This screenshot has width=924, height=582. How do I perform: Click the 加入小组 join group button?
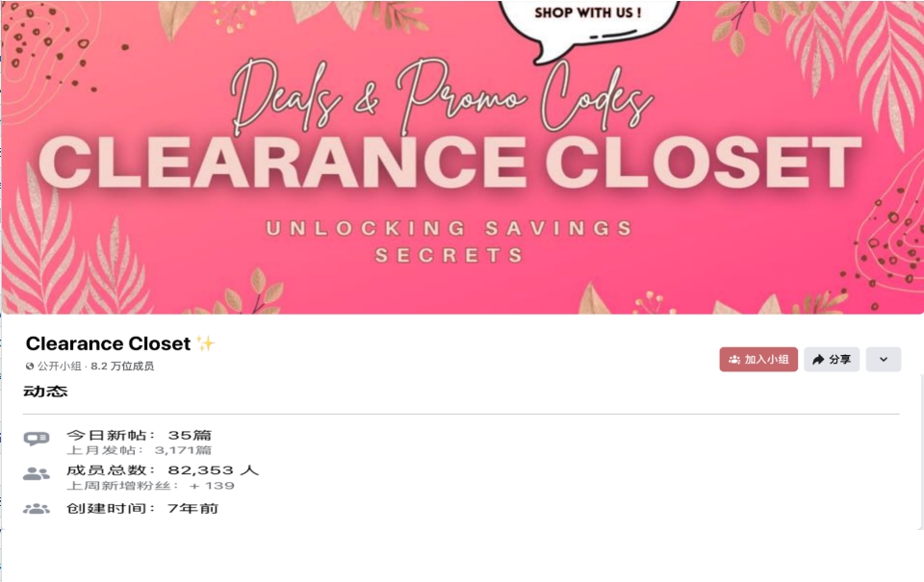pos(758,360)
